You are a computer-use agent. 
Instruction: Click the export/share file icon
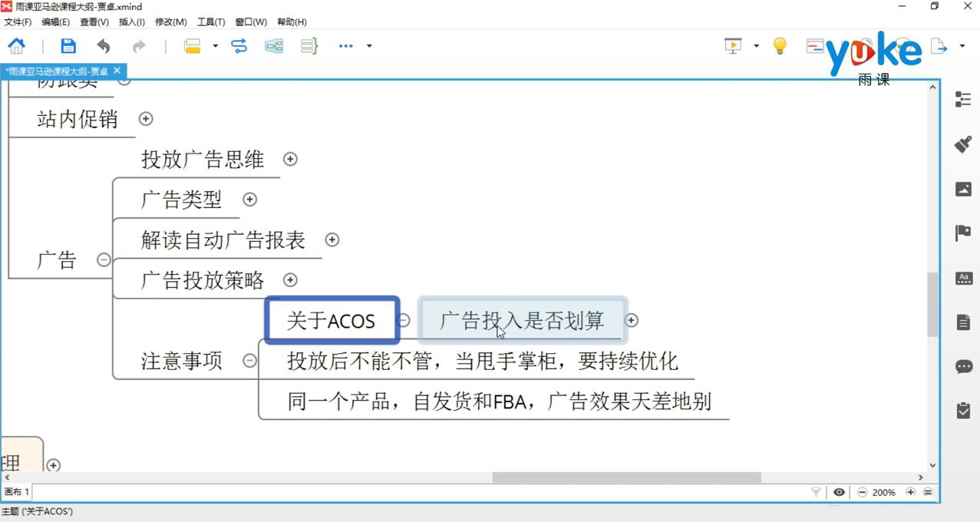[x=939, y=46]
